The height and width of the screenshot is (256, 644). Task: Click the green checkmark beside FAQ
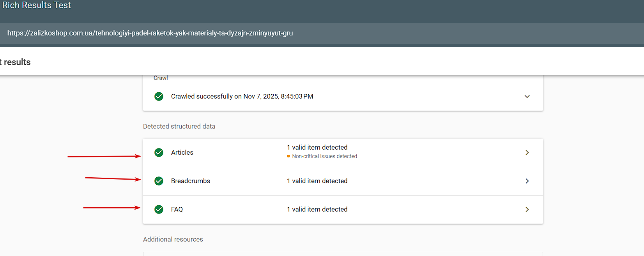coord(159,209)
